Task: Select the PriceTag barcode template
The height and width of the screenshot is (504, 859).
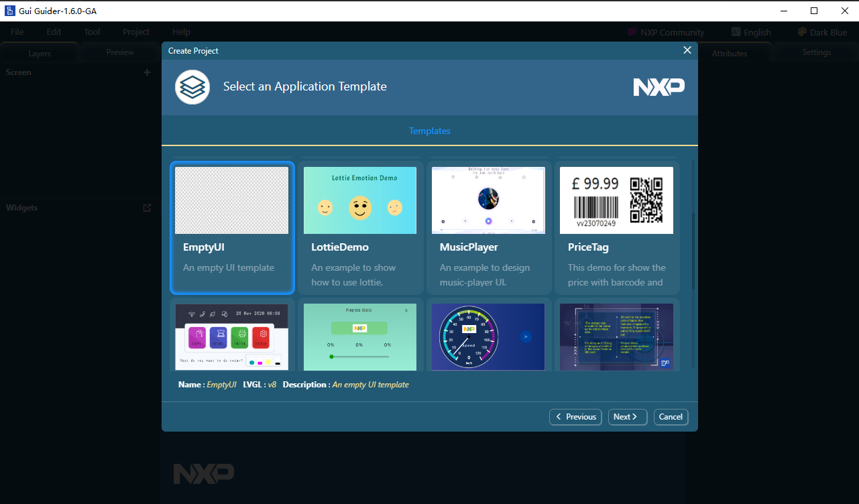Action: 616,227
